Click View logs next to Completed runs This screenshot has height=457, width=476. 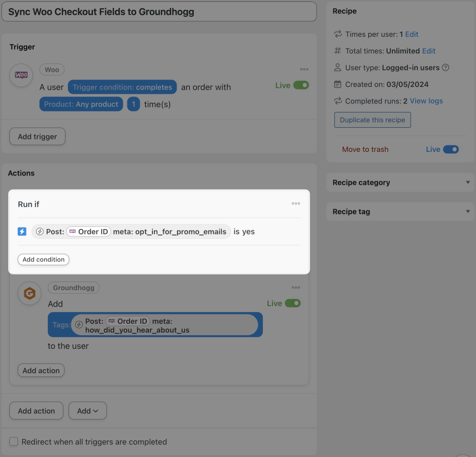(426, 101)
